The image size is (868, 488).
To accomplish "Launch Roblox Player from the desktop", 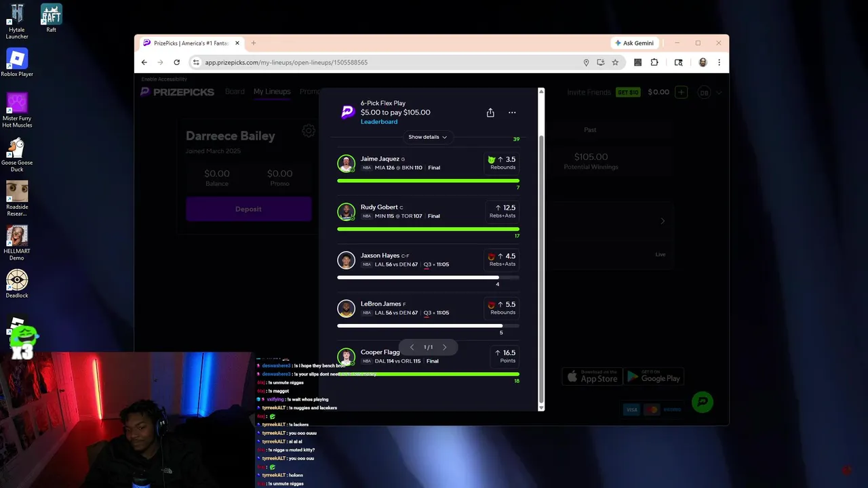I will [x=17, y=62].
